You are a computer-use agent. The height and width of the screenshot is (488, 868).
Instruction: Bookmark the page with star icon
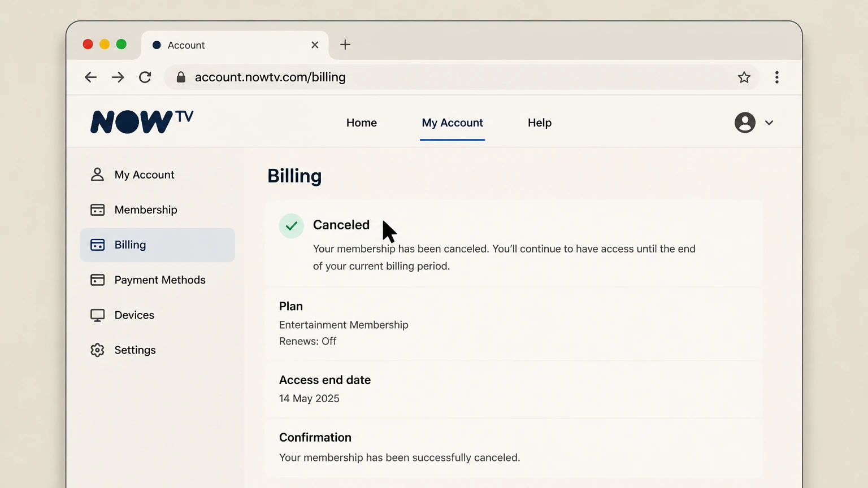[744, 77]
